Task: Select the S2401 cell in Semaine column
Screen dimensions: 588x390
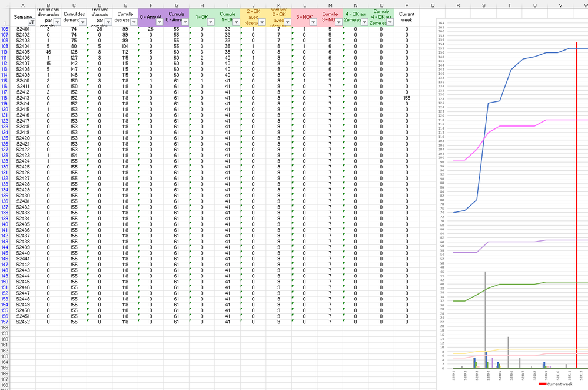Action: pyautogui.click(x=23, y=29)
